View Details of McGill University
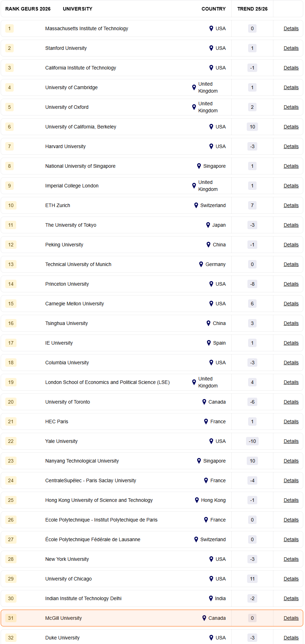Image resolution: width=305 pixels, height=644 pixels. [x=291, y=618]
